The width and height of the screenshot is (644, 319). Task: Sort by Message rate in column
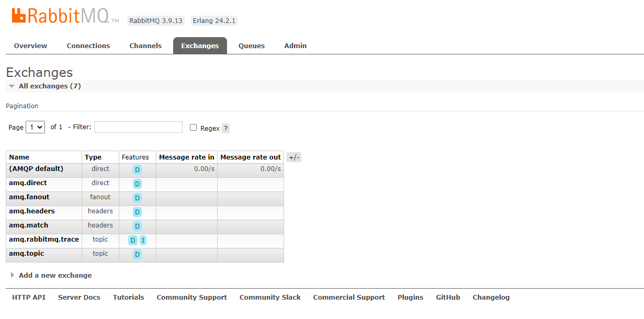[x=187, y=157]
